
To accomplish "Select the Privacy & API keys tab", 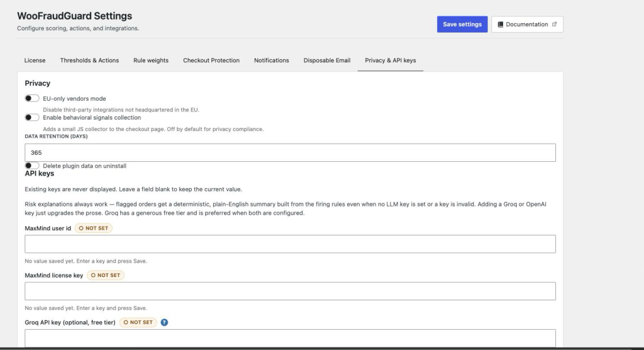I will tap(390, 60).
